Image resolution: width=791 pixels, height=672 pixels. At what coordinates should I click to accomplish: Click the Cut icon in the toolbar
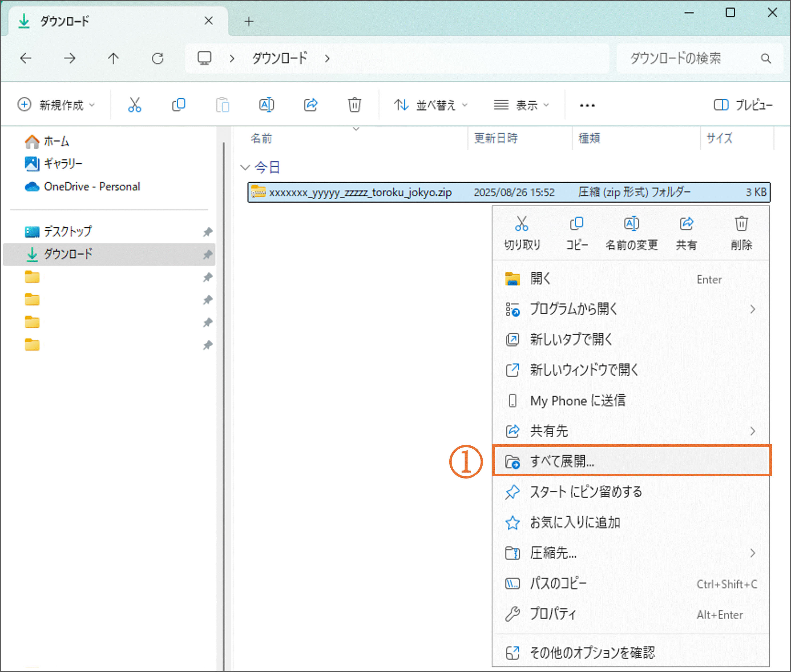[x=134, y=104]
